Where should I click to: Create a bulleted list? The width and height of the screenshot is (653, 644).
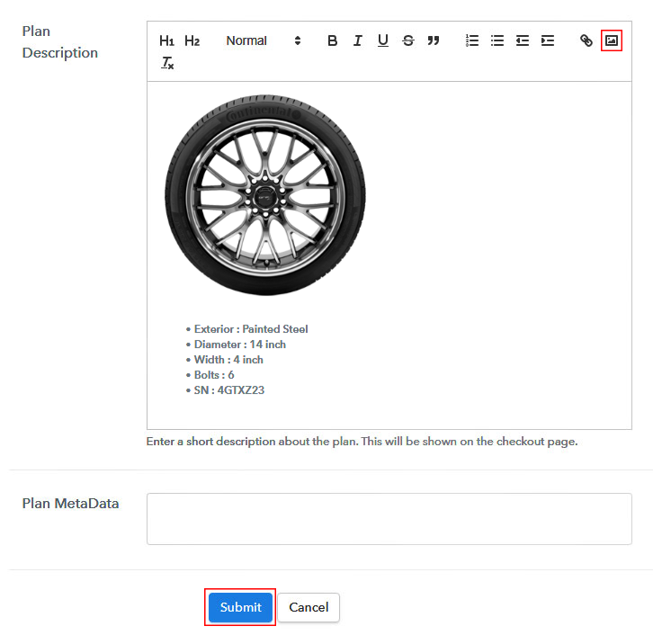497,40
